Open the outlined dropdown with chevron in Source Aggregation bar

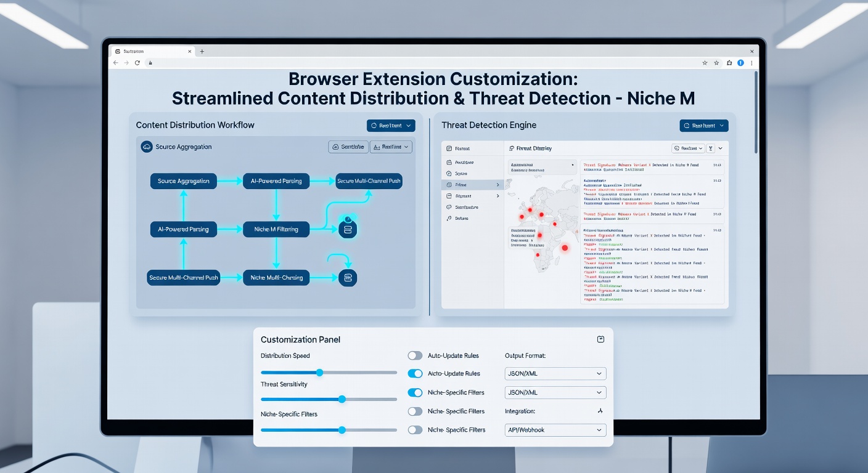pyautogui.click(x=391, y=147)
